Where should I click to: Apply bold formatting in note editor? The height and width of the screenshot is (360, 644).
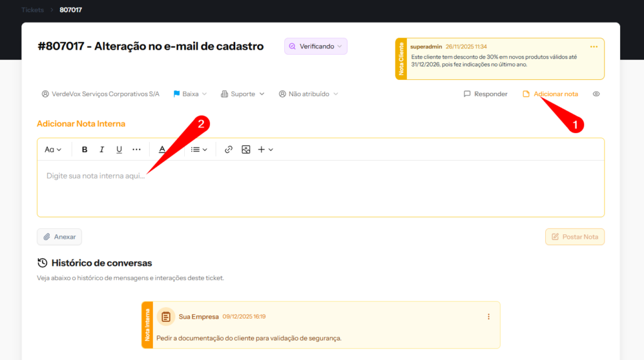[x=85, y=150]
